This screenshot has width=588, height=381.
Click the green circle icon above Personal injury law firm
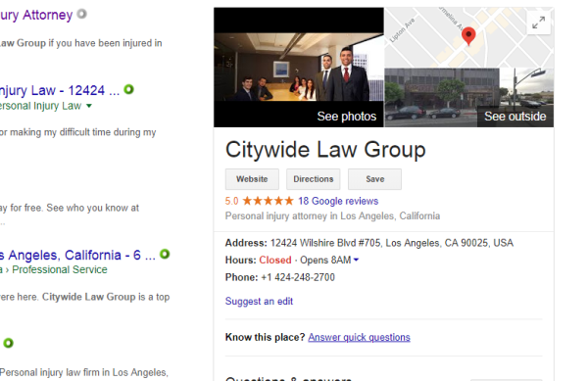click(x=8, y=343)
